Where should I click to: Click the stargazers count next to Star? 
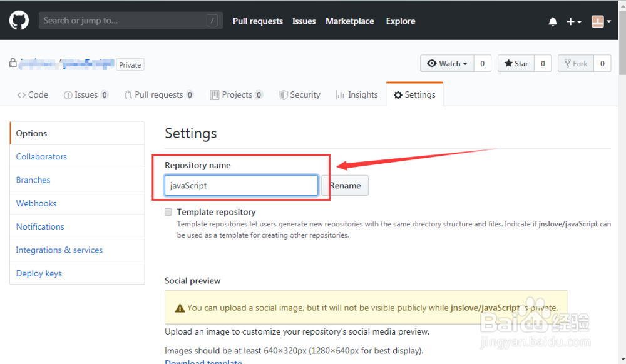[x=542, y=64]
